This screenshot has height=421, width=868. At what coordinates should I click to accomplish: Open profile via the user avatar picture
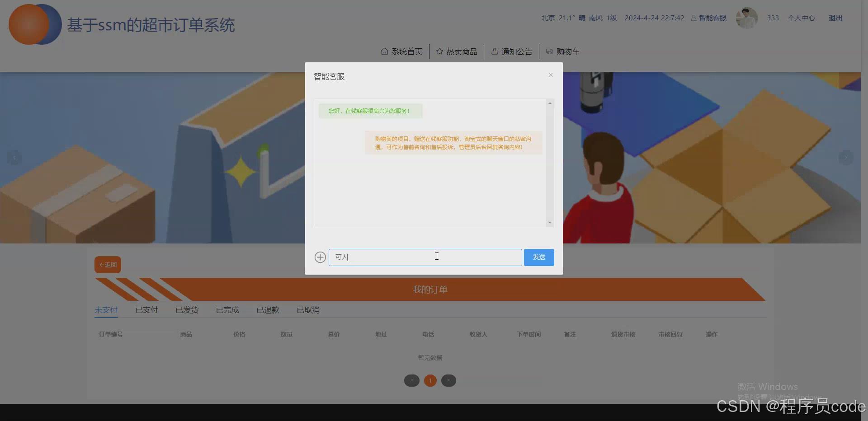pos(746,18)
